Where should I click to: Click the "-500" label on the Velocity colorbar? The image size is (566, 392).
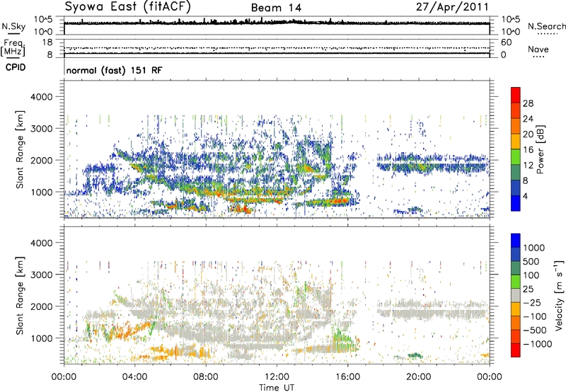tap(535, 330)
